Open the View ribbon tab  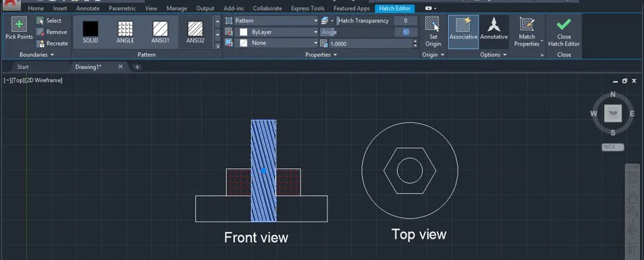151,8
